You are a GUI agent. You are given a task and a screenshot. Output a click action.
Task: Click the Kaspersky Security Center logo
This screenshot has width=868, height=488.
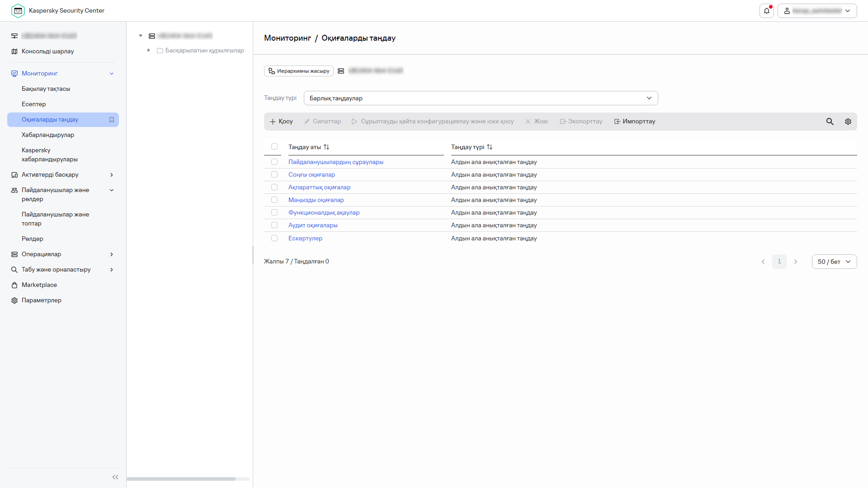[x=18, y=11]
